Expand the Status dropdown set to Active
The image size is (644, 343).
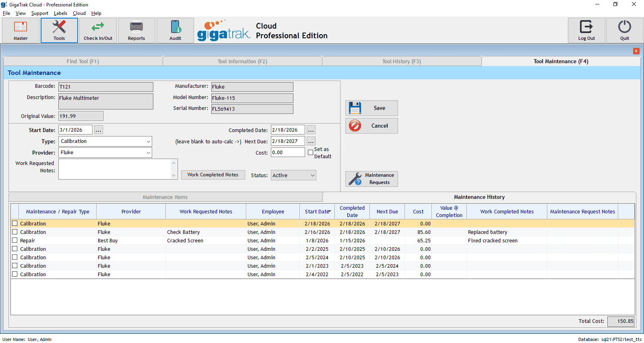[x=312, y=175]
